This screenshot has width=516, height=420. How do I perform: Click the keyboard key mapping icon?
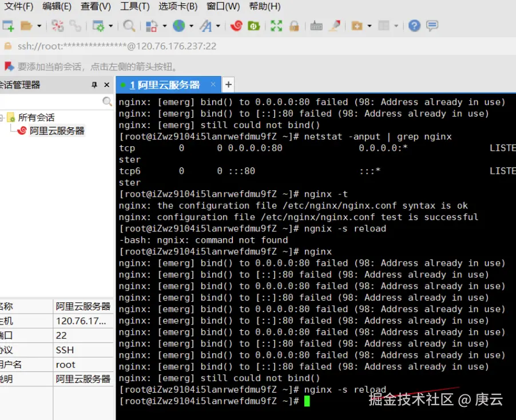[316, 26]
